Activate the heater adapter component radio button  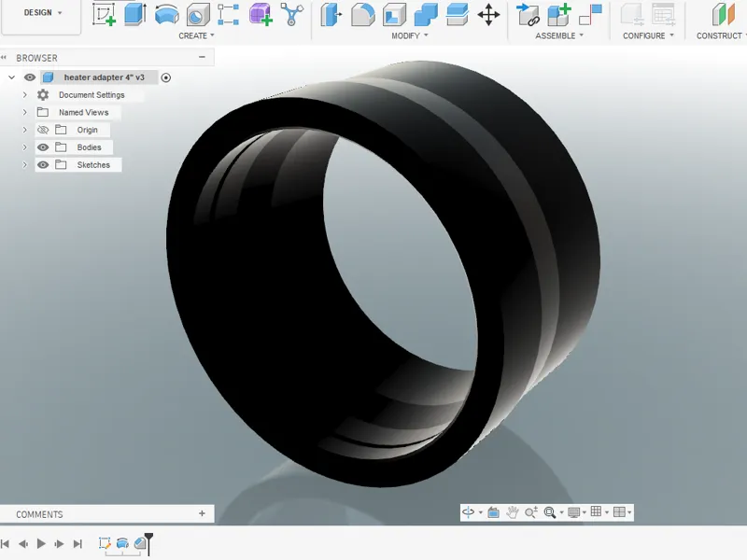click(x=166, y=77)
